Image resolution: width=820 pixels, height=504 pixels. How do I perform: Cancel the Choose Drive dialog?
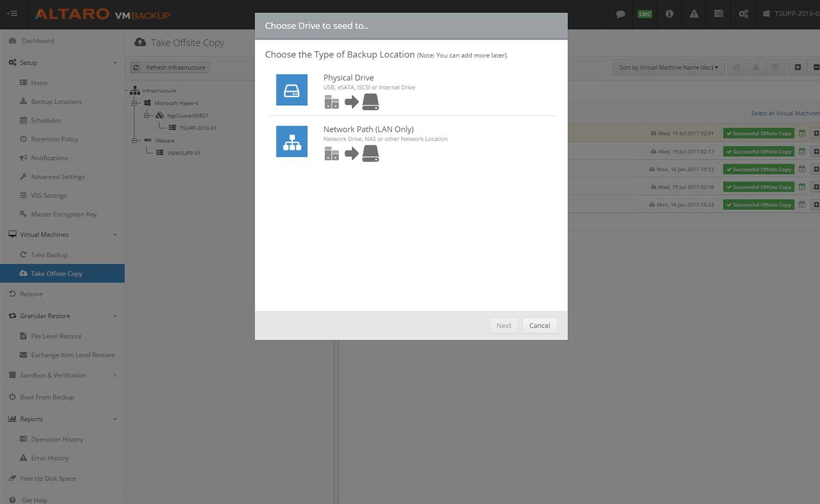click(539, 326)
